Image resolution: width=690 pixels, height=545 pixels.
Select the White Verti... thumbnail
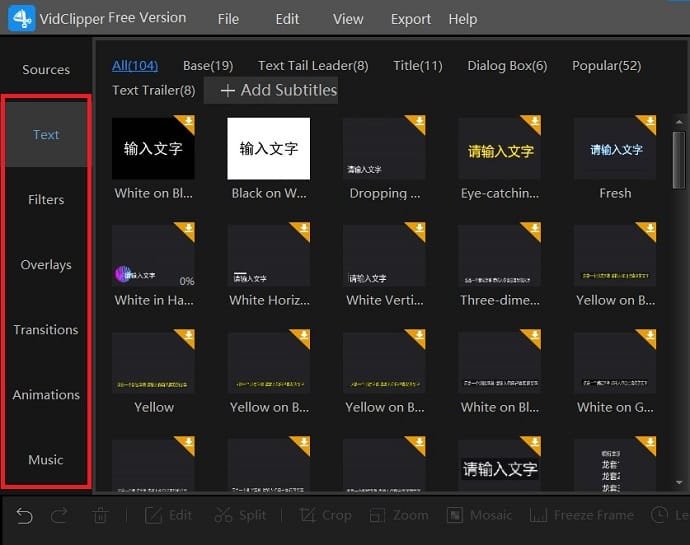coord(384,256)
